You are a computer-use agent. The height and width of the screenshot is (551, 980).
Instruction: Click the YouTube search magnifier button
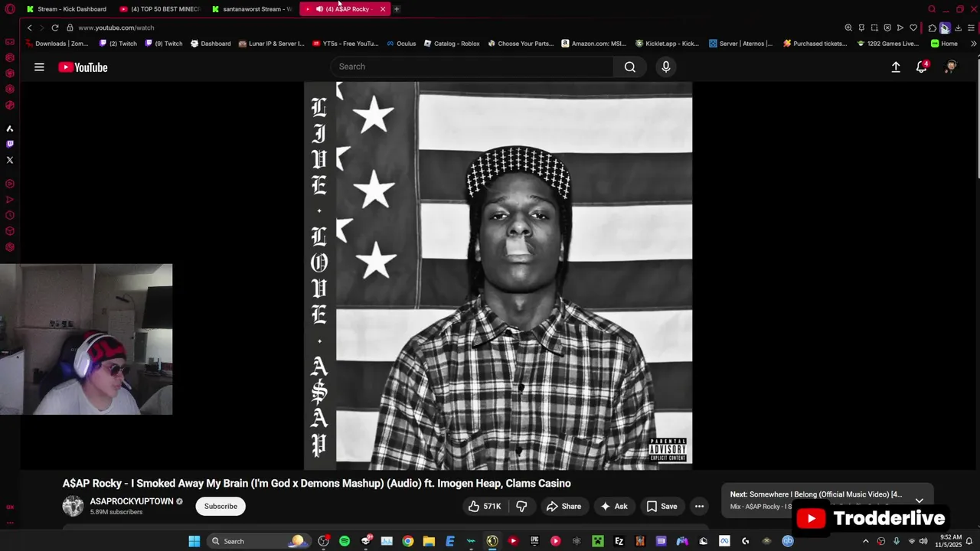[629, 67]
